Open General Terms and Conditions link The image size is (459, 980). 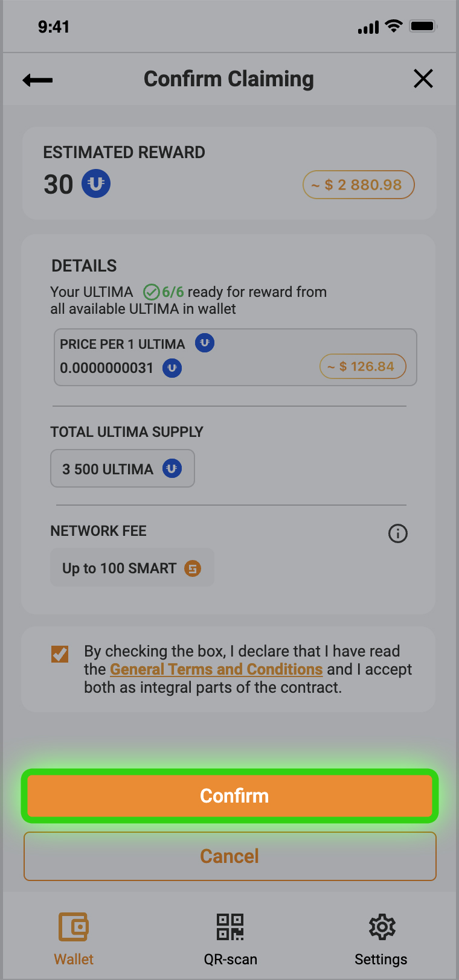(216, 669)
